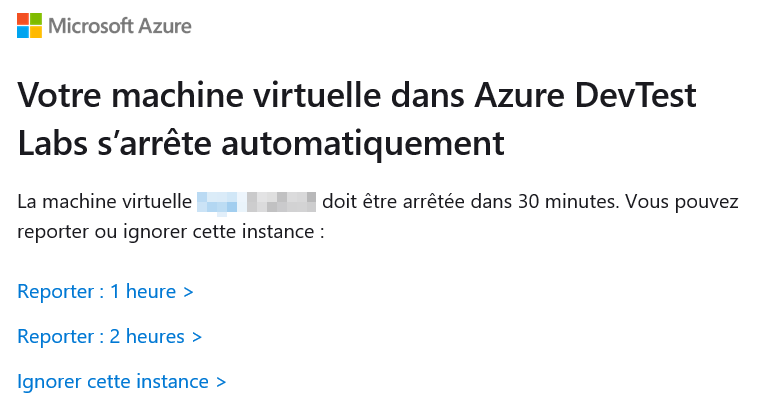Click the blurred virtual machine name
Image resolution: width=761 pixels, height=403 pixels.
pyautogui.click(x=256, y=202)
